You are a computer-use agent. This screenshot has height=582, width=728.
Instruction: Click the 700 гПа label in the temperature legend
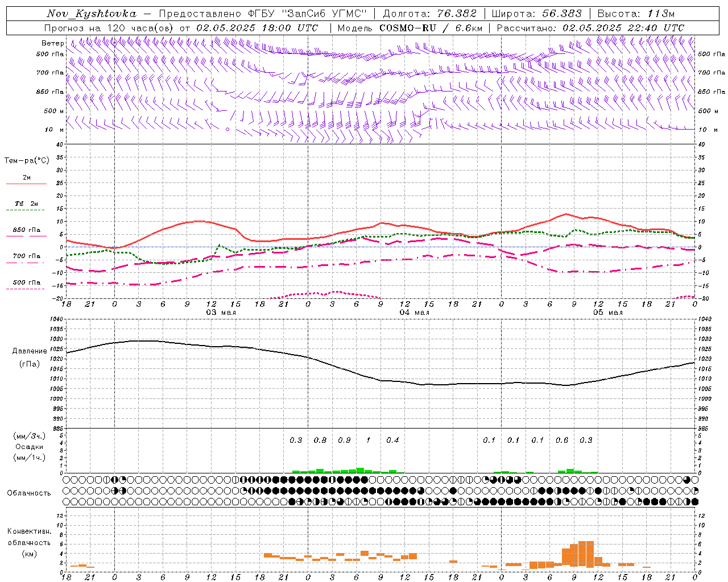[x=27, y=256]
